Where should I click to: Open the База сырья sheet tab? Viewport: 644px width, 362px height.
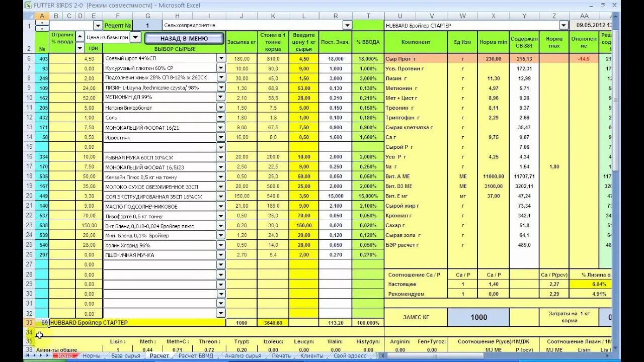tap(125, 355)
